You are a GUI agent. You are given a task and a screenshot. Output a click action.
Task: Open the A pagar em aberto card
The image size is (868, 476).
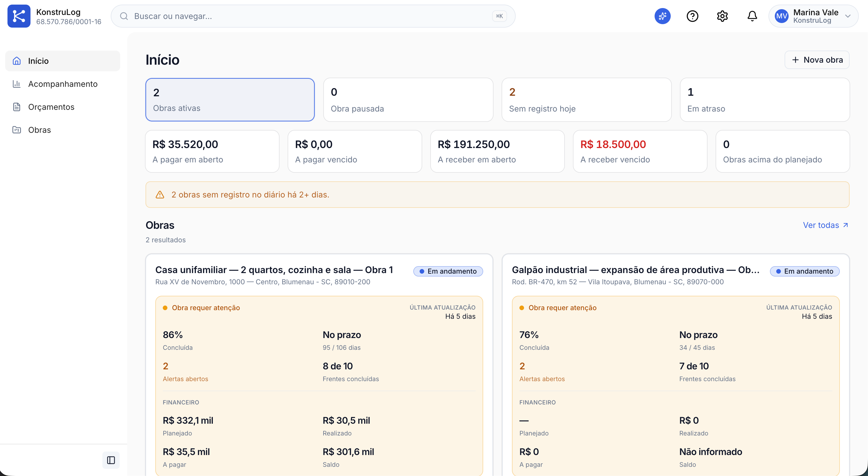(x=212, y=151)
